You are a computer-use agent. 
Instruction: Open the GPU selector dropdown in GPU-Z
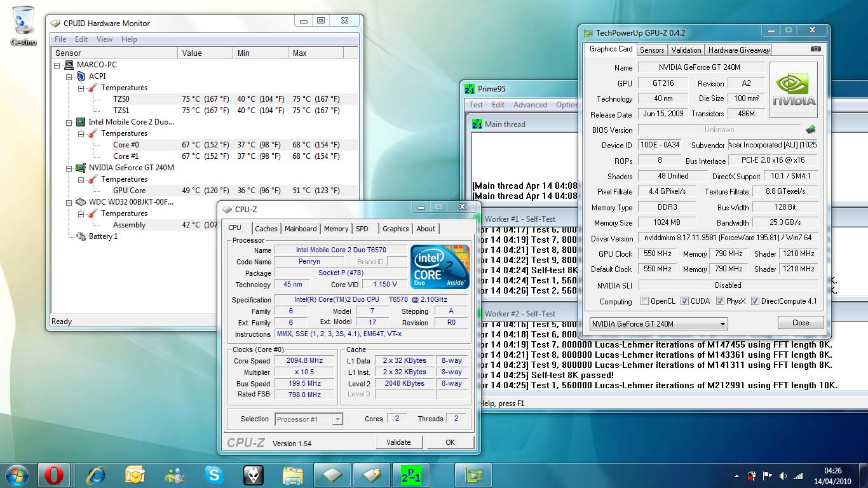722,323
